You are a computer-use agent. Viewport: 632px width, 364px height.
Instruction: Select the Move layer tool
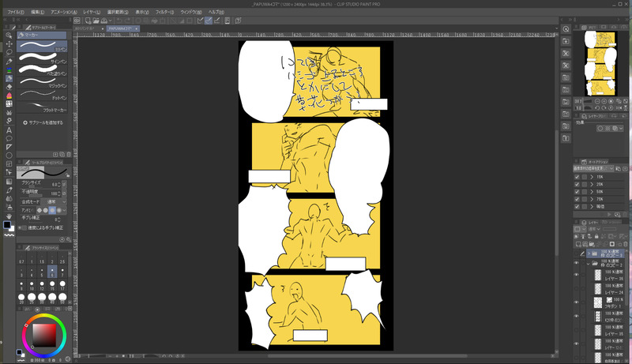tap(9, 43)
